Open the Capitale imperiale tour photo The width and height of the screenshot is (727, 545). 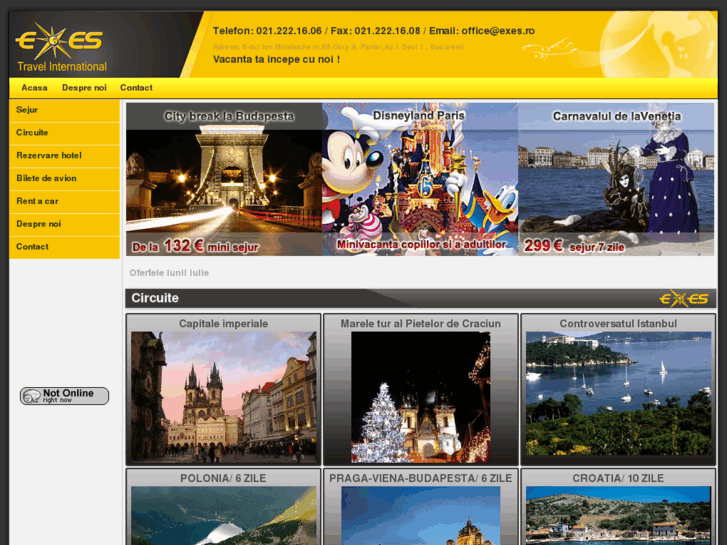(223, 397)
